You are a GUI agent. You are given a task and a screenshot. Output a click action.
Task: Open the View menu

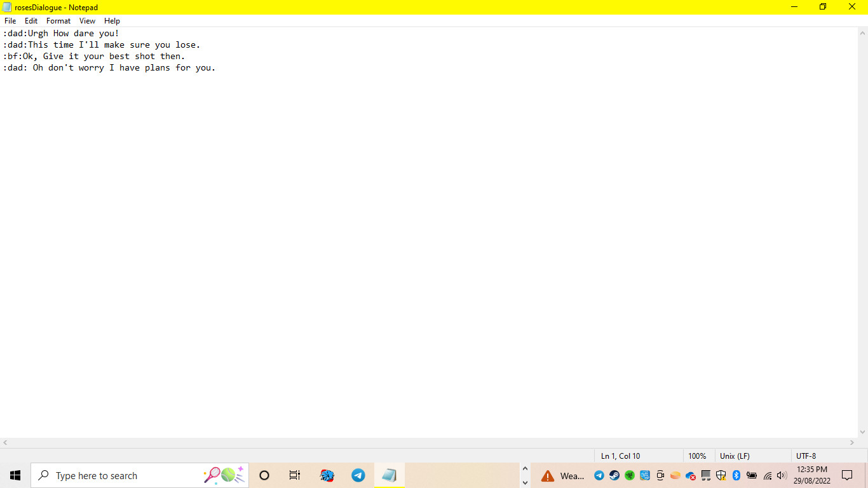click(x=87, y=21)
